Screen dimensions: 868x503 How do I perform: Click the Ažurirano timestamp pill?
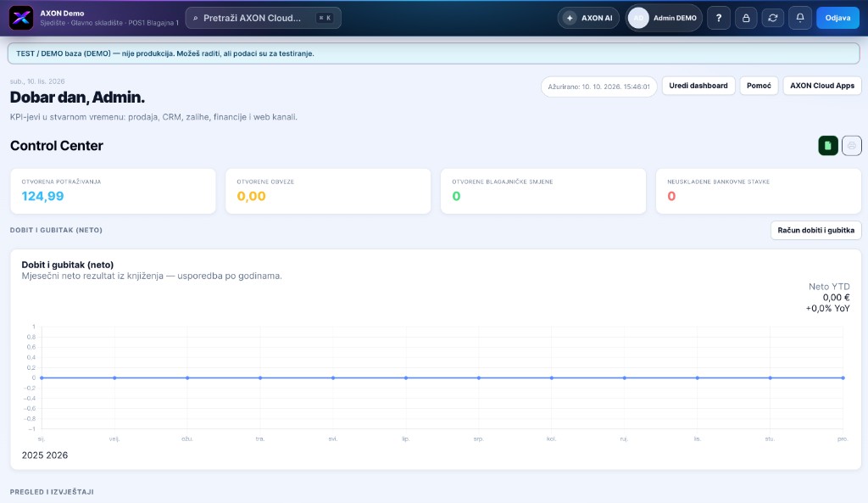click(x=599, y=87)
